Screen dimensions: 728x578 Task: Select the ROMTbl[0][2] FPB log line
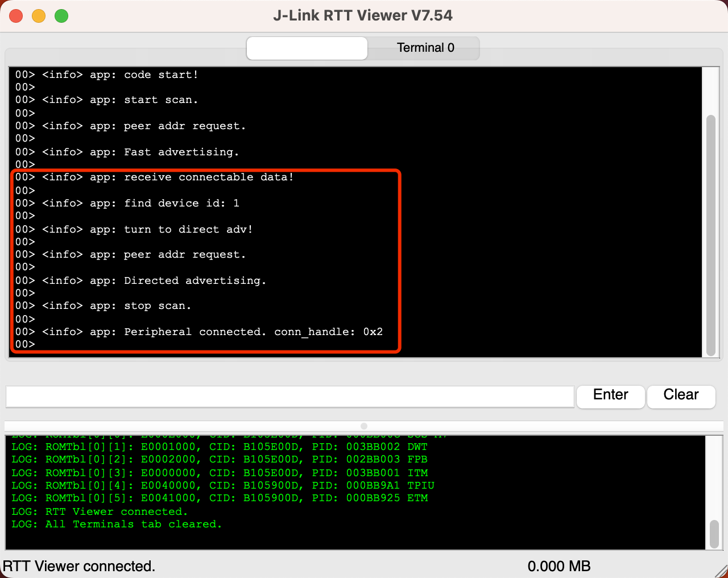220,459
